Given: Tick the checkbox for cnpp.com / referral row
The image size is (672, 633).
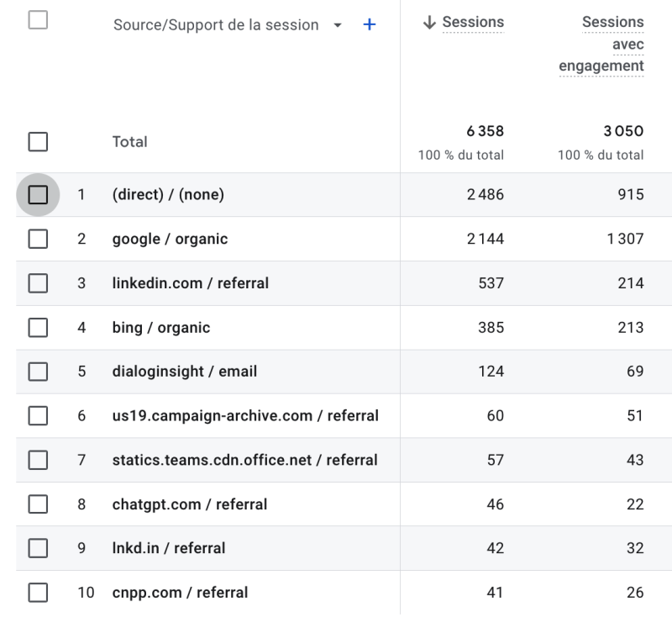Looking at the screenshot, I should 39,593.
